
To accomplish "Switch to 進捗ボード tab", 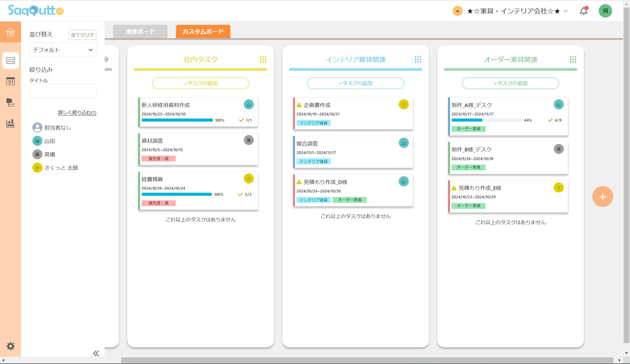I will click(x=140, y=32).
